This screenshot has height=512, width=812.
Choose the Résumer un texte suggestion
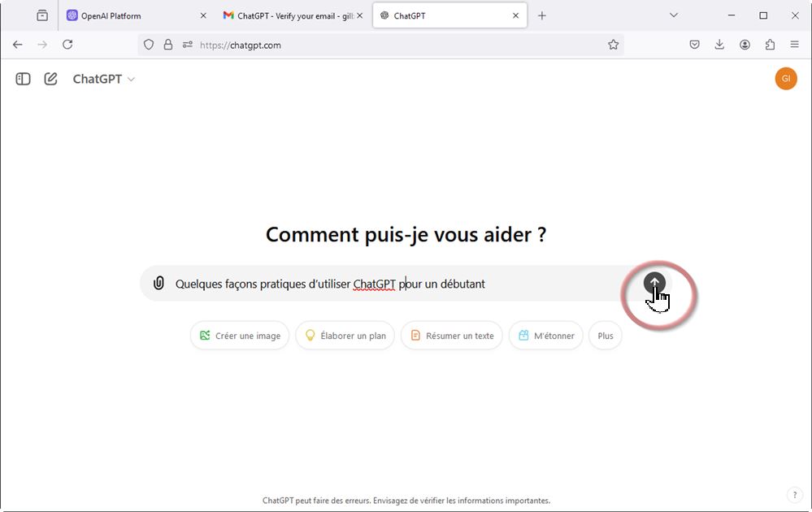coord(452,336)
